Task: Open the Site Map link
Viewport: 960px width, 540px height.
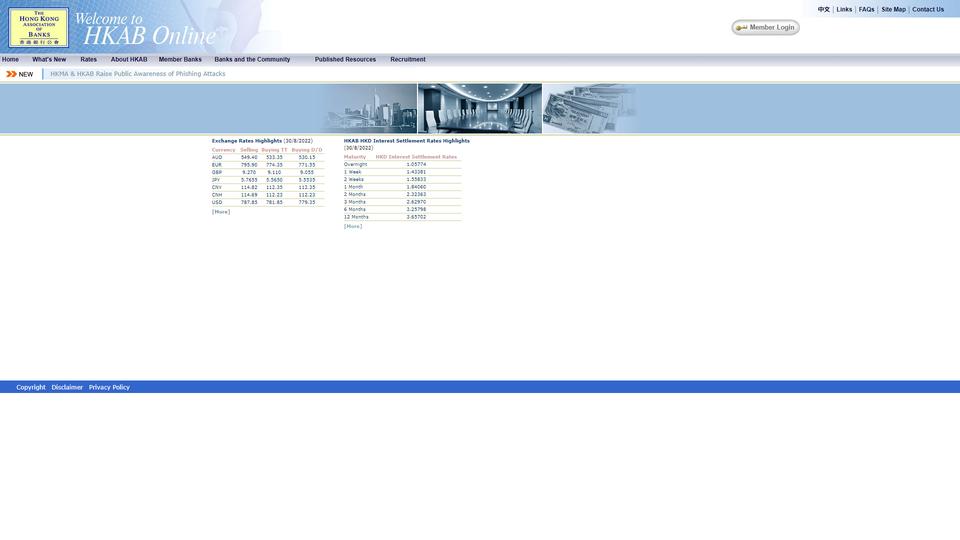Action: (893, 10)
